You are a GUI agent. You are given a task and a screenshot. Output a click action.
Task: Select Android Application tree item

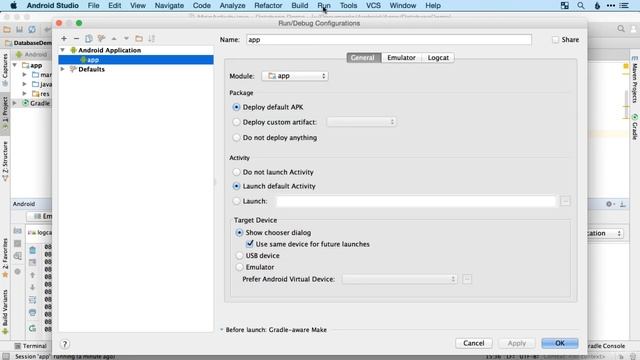click(x=109, y=50)
